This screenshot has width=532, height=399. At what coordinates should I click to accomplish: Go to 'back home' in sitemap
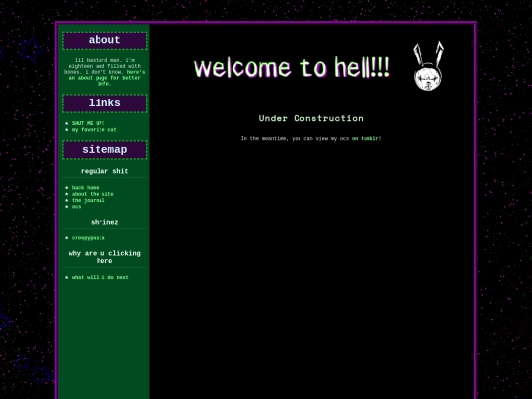[85, 187]
